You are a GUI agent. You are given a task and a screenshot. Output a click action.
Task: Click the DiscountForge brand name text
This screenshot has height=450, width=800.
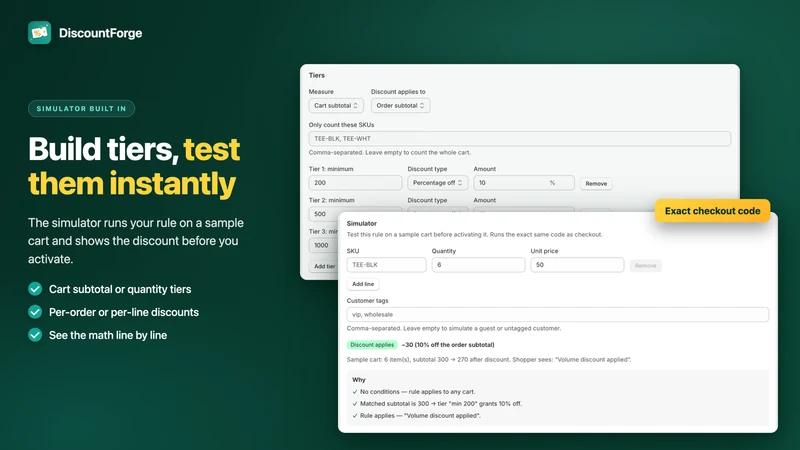point(101,33)
